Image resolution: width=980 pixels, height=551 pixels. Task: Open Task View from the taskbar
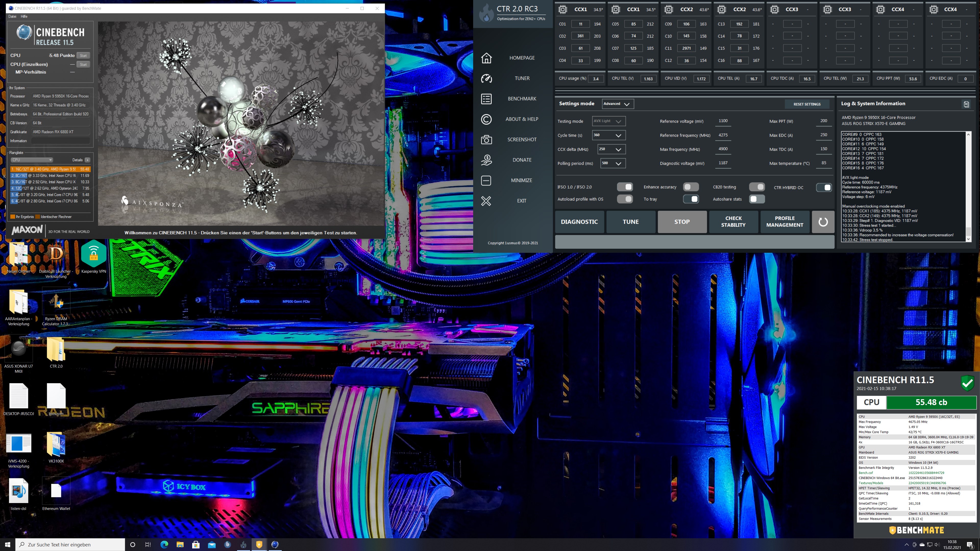(148, 545)
